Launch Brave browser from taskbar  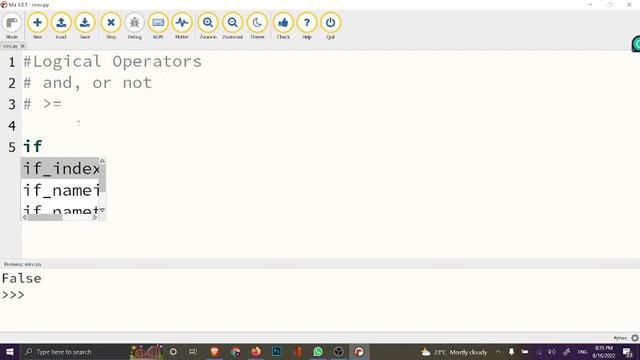click(215, 352)
